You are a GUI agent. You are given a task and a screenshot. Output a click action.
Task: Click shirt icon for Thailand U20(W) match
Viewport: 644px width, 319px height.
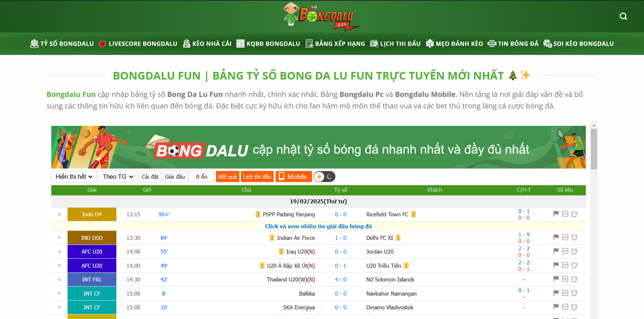click(574, 279)
